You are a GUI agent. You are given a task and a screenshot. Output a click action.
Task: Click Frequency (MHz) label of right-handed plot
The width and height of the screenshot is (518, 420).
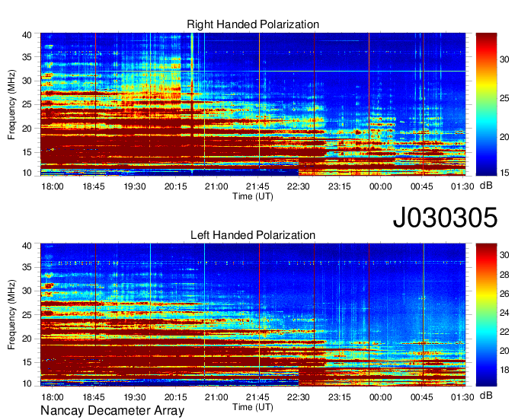[x=11, y=104]
